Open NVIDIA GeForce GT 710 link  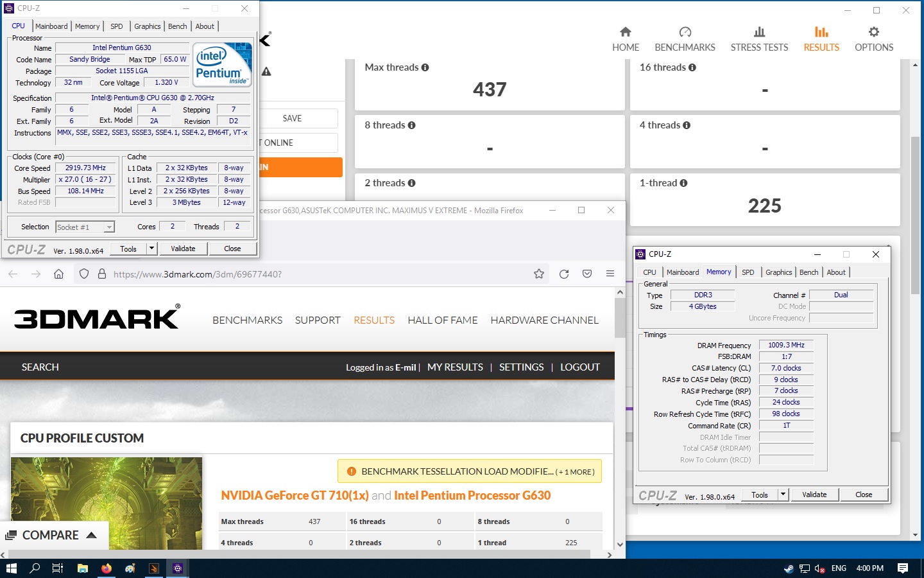coord(295,495)
